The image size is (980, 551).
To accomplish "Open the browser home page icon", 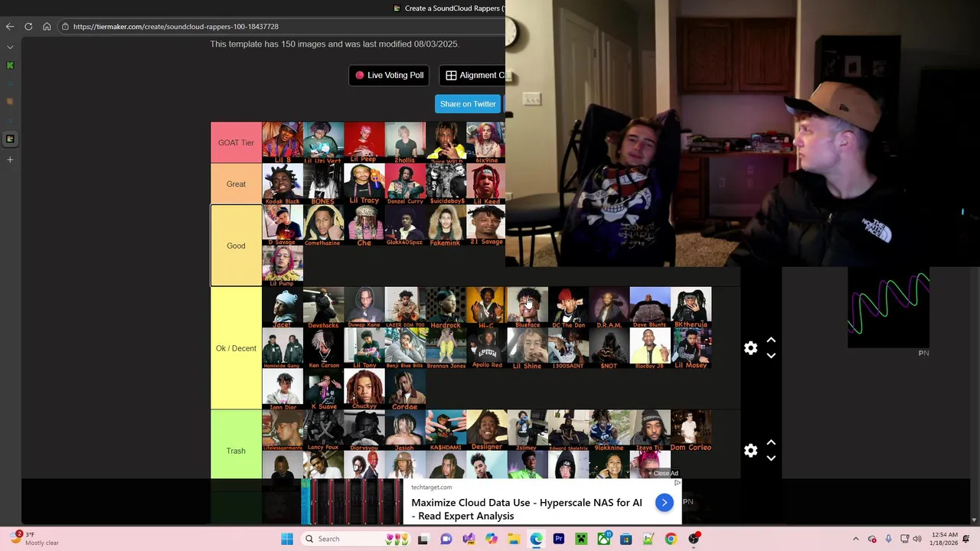I will click(x=47, y=26).
